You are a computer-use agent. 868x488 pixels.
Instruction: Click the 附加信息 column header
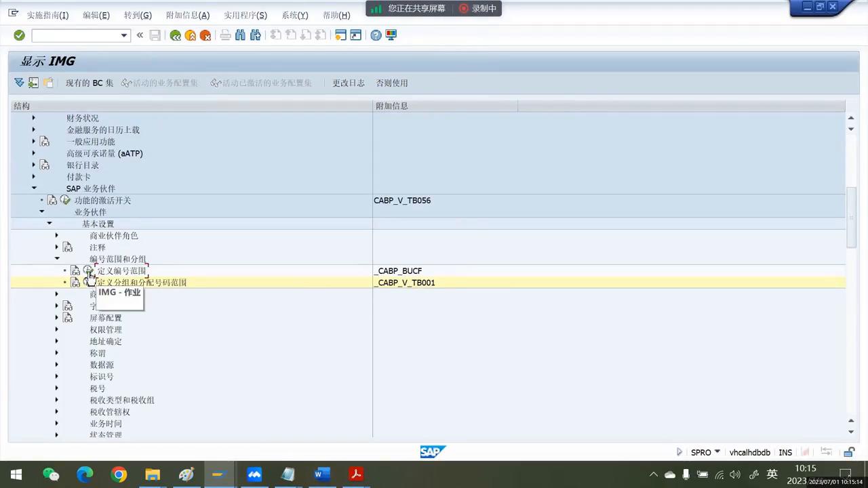click(445, 106)
